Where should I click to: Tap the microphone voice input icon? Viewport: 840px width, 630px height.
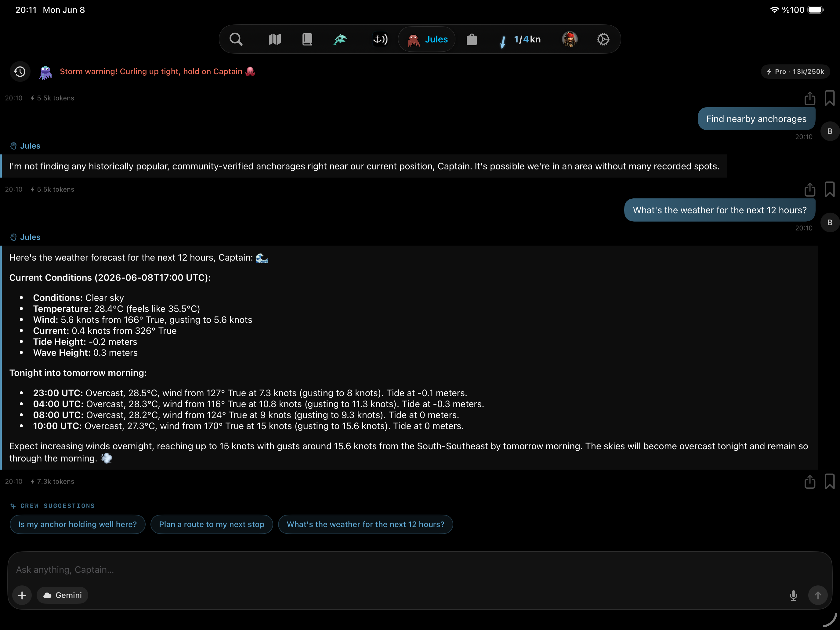point(793,595)
